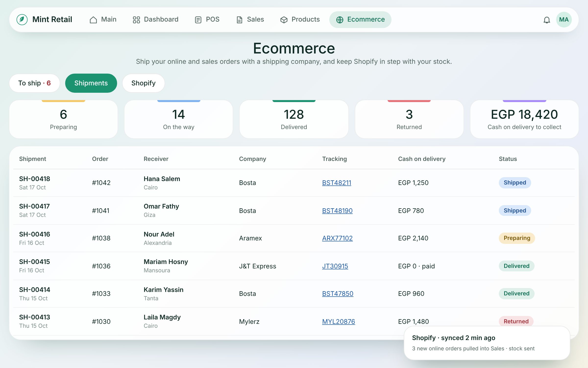Click receiver Karim Yassin
The width and height of the screenshot is (588, 368).
163,290
